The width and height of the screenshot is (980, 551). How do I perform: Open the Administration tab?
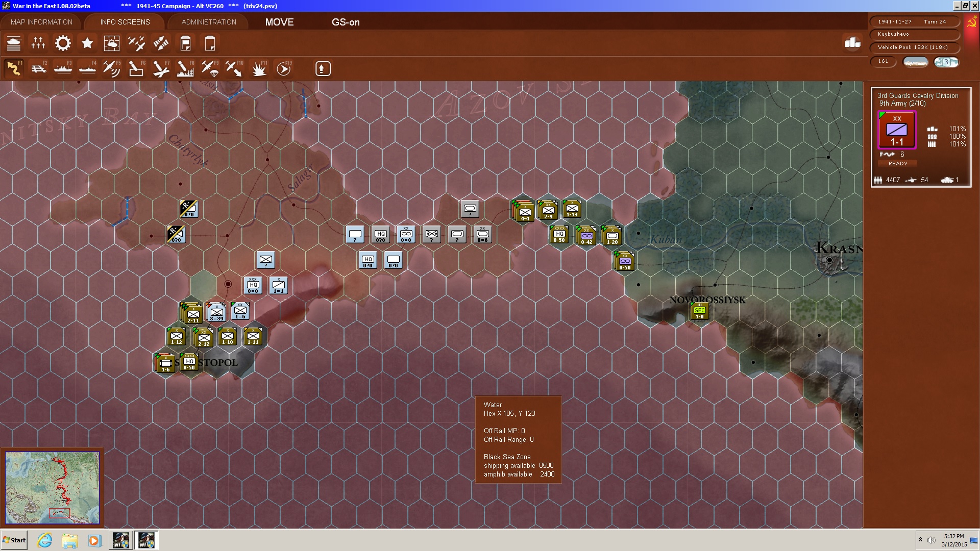(x=209, y=22)
